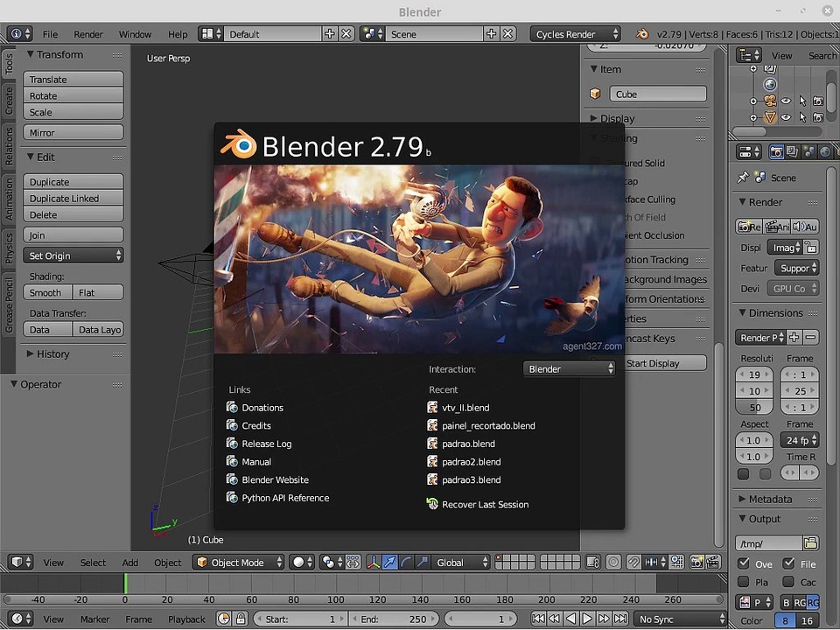Uncheck the Overwrite output checkbox
840x630 pixels.
[x=743, y=563]
